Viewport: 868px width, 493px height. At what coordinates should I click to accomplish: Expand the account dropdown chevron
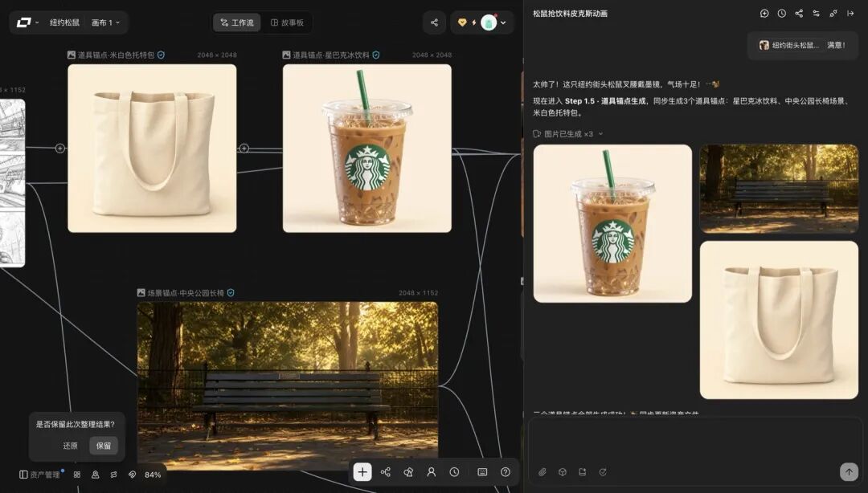click(503, 22)
